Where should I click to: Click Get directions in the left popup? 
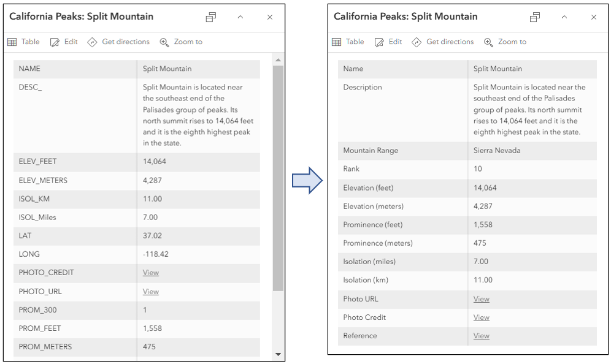pyautogui.click(x=118, y=42)
